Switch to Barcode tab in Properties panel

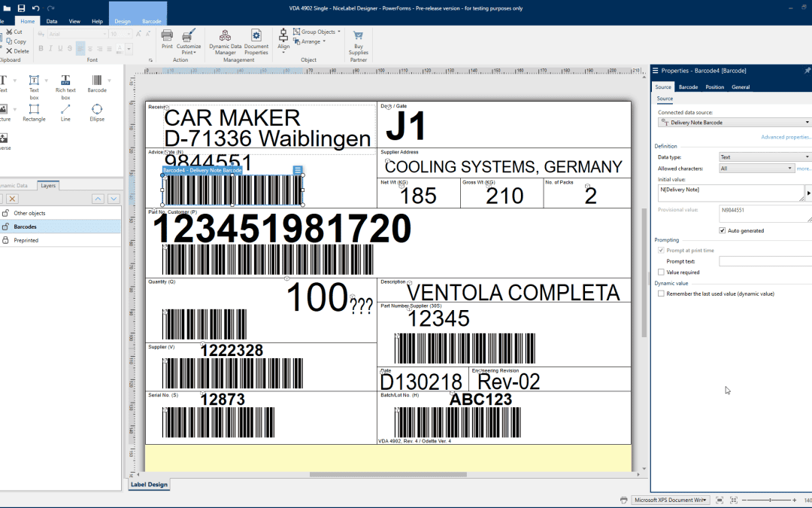688,87
